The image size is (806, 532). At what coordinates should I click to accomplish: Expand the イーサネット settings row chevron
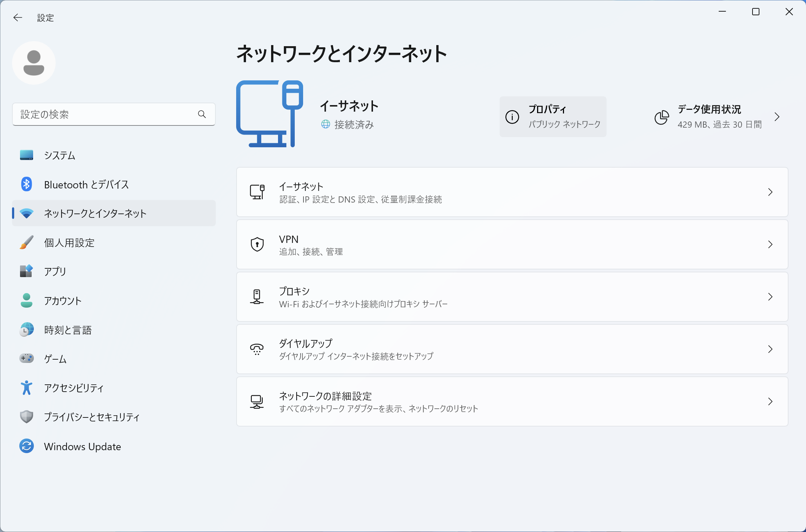(x=771, y=192)
